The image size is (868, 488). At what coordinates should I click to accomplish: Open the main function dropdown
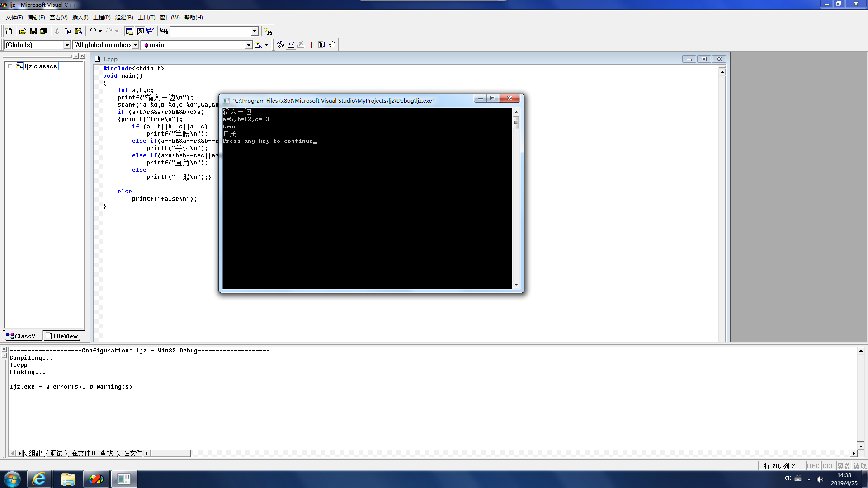[248, 45]
